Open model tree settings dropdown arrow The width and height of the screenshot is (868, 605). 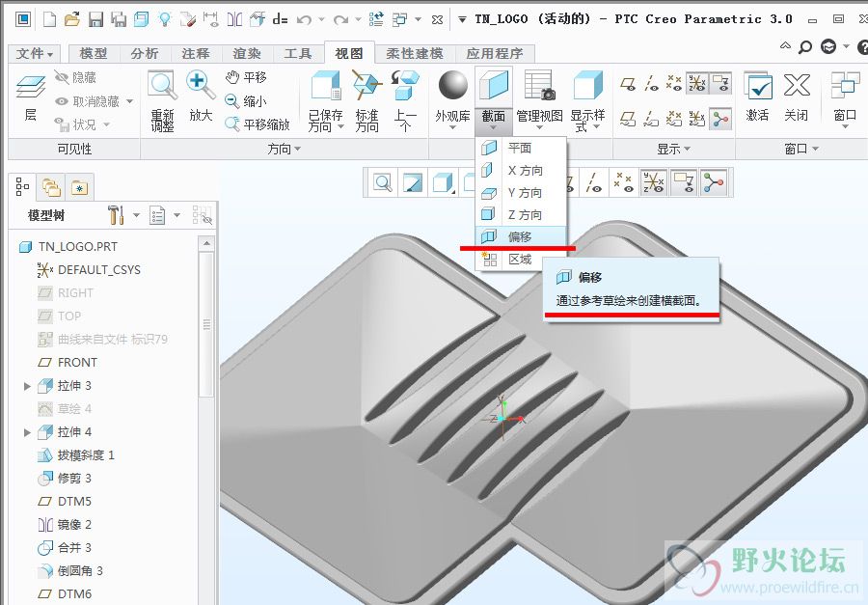(x=136, y=215)
